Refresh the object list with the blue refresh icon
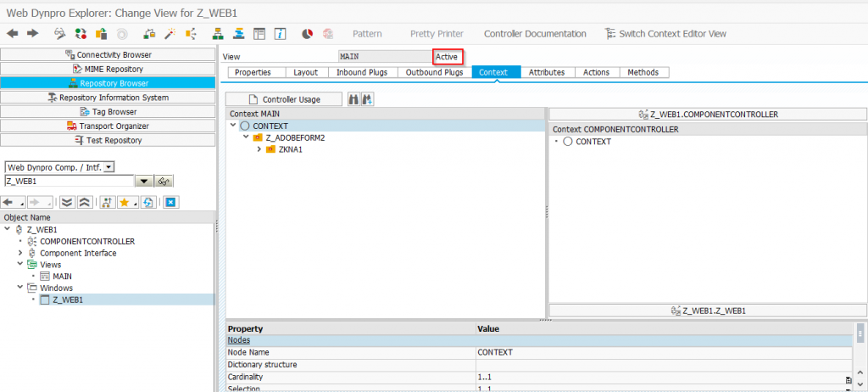The height and width of the screenshot is (392, 868). (x=147, y=203)
